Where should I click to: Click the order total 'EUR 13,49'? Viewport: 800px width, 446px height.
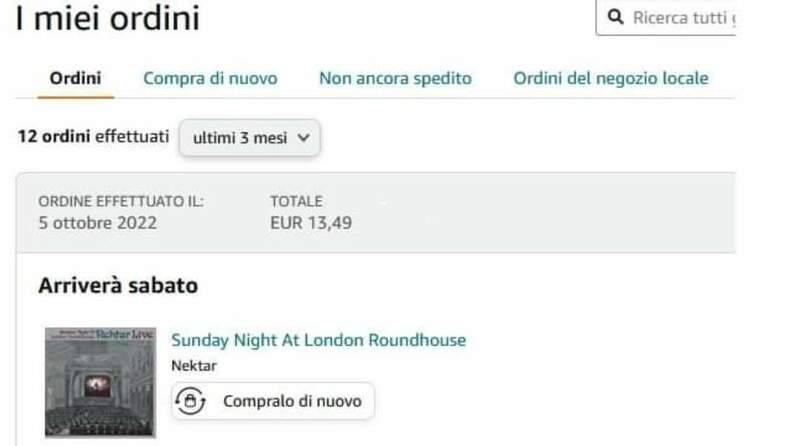pyautogui.click(x=311, y=223)
